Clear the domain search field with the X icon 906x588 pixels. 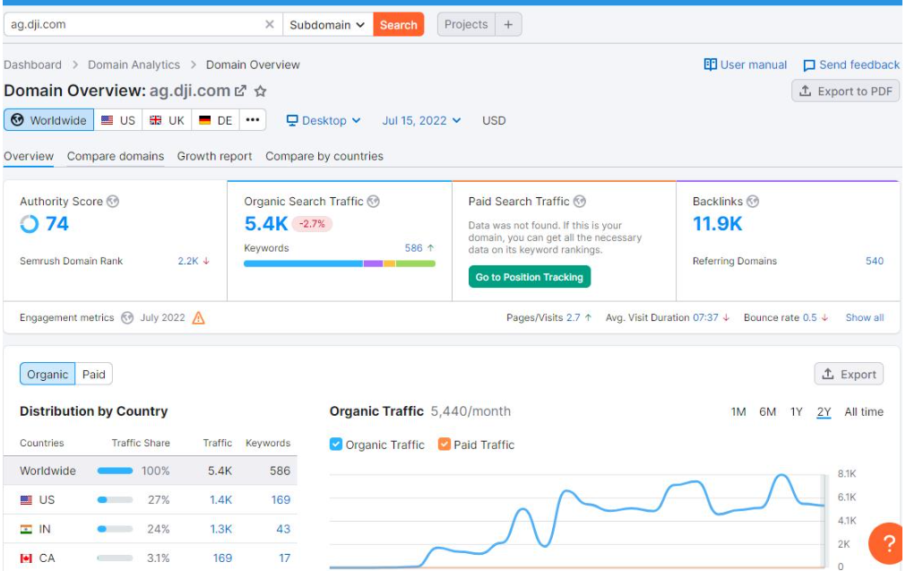click(269, 24)
